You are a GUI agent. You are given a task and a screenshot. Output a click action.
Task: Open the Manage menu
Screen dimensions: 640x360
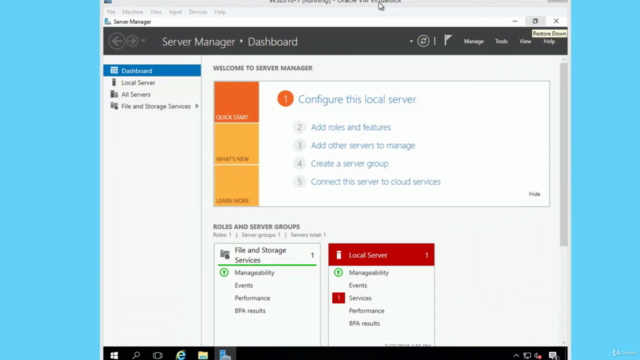pos(473,41)
